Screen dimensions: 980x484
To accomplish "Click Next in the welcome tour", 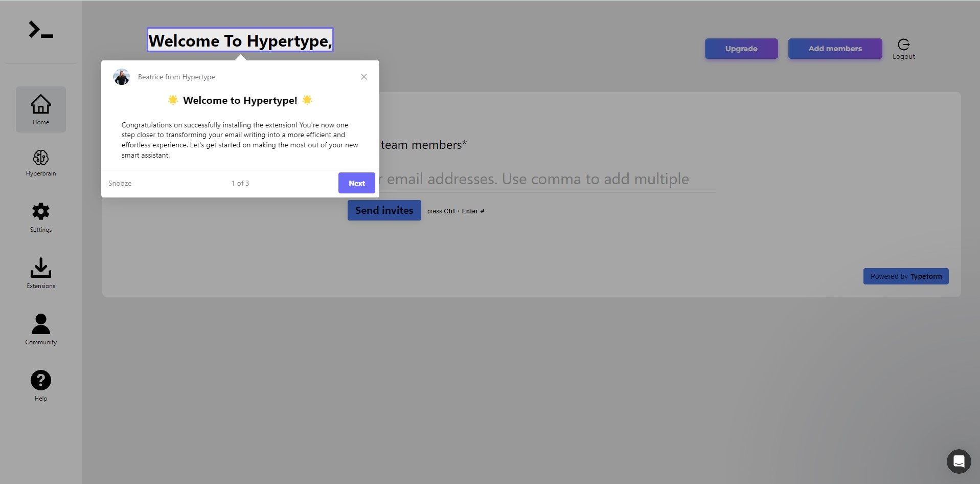I will [x=357, y=183].
